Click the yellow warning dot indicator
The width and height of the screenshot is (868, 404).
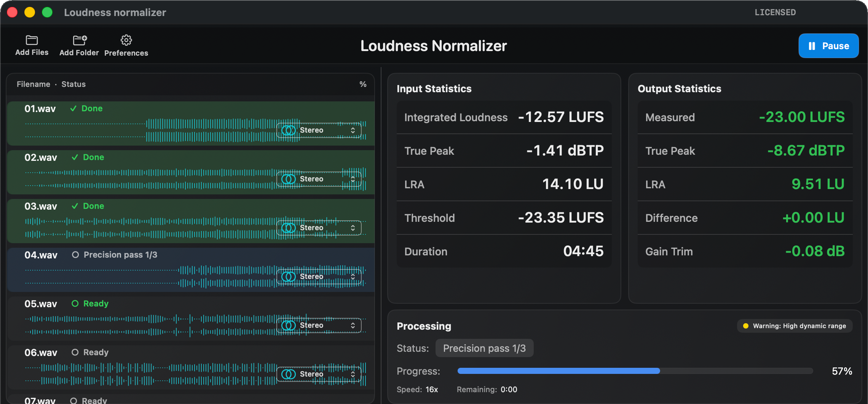point(745,326)
